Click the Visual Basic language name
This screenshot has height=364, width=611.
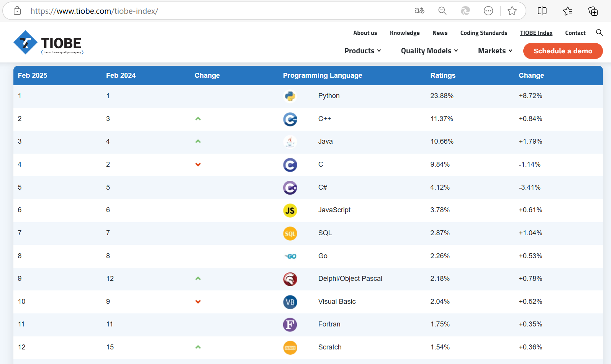tap(337, 302)
